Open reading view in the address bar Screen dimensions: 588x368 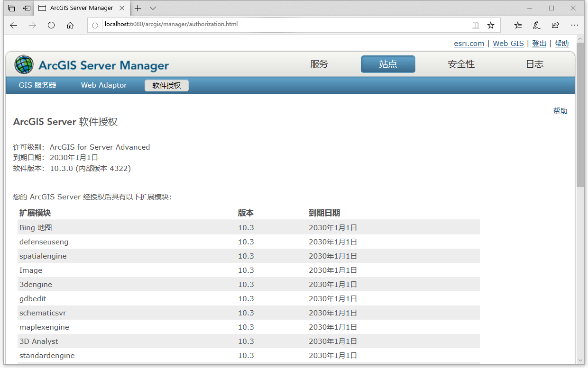pos(475,26)
